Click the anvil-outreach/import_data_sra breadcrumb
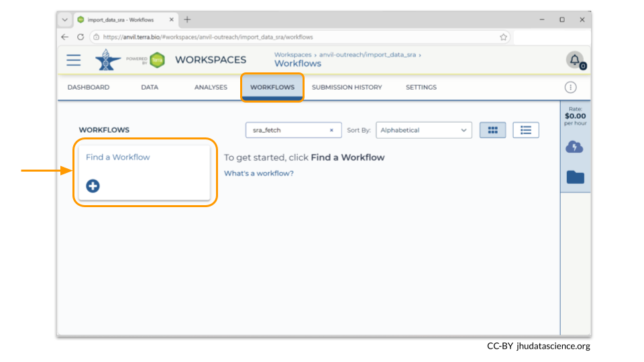Viewport: 644px width, 362px height. coord(368,54)
